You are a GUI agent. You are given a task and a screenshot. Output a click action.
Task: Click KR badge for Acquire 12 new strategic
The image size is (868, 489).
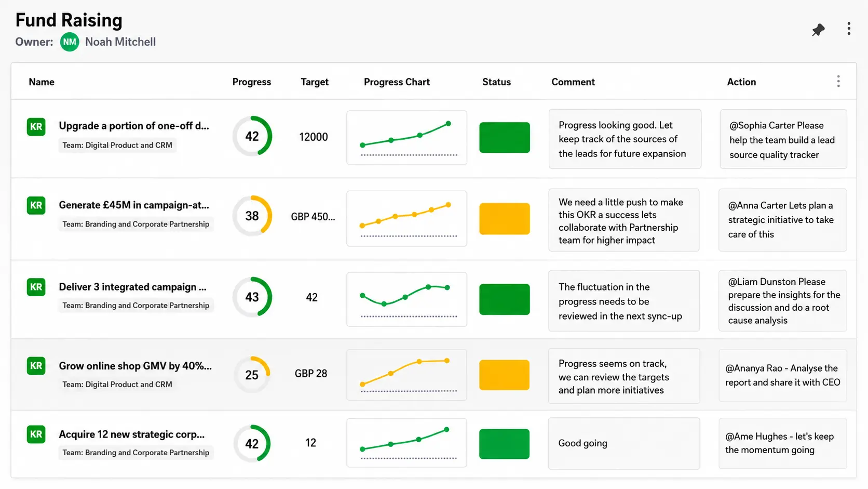coord(36,434)
